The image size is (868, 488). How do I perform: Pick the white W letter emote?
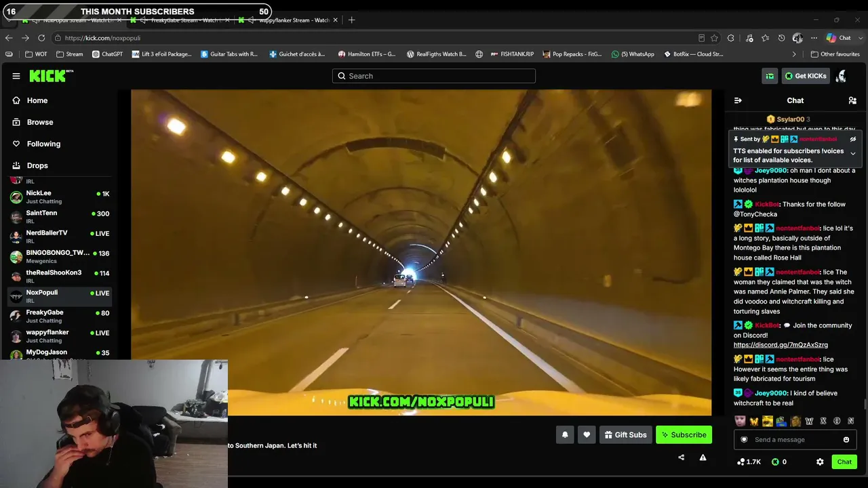(809, 421)
